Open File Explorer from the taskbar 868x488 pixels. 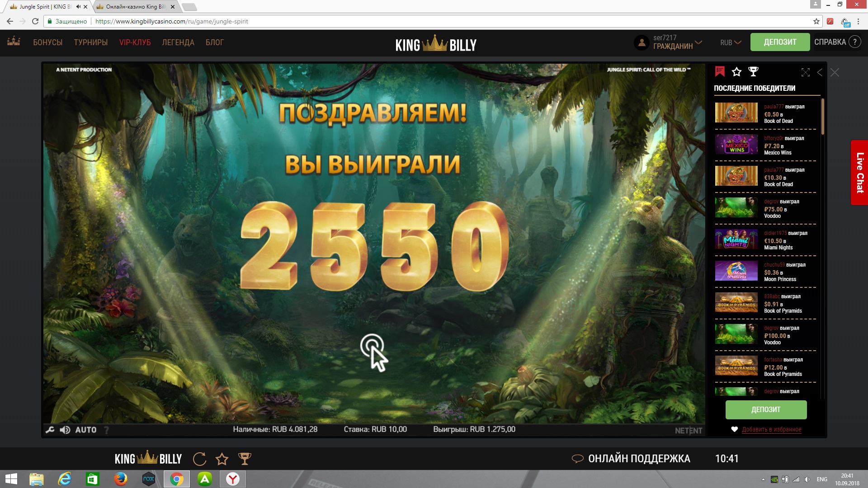pyautogui.click(x=37, y=479)
